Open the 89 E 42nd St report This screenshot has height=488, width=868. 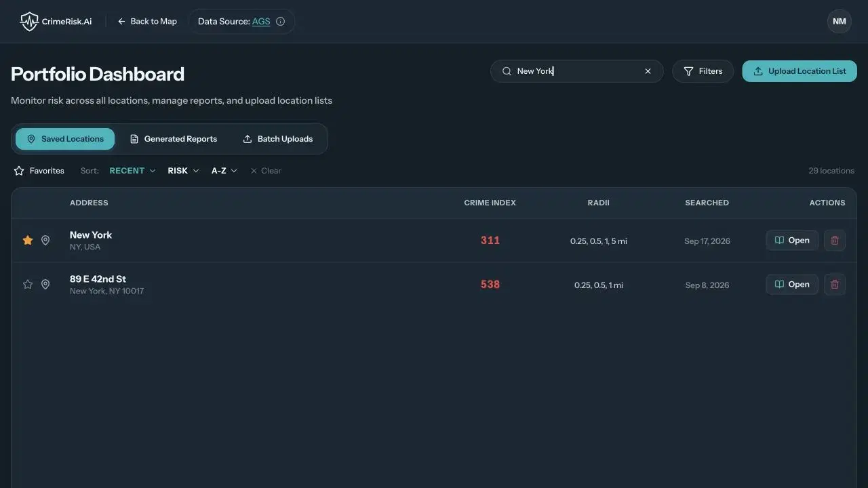792,285
